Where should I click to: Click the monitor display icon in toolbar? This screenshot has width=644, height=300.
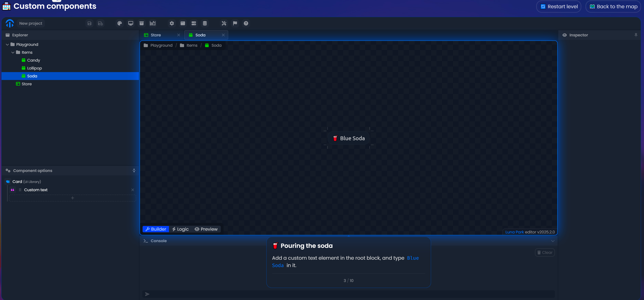(130, 23)
